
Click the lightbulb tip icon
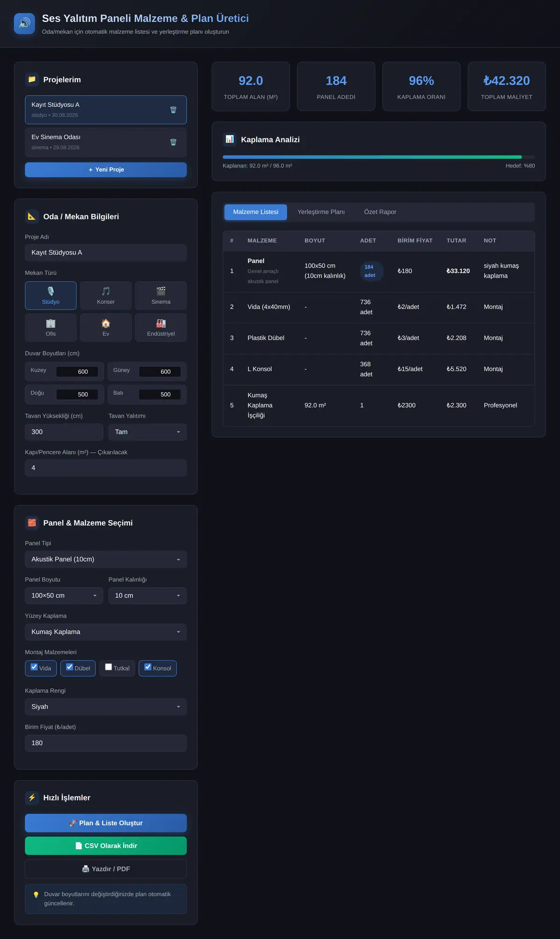point(36,895)
